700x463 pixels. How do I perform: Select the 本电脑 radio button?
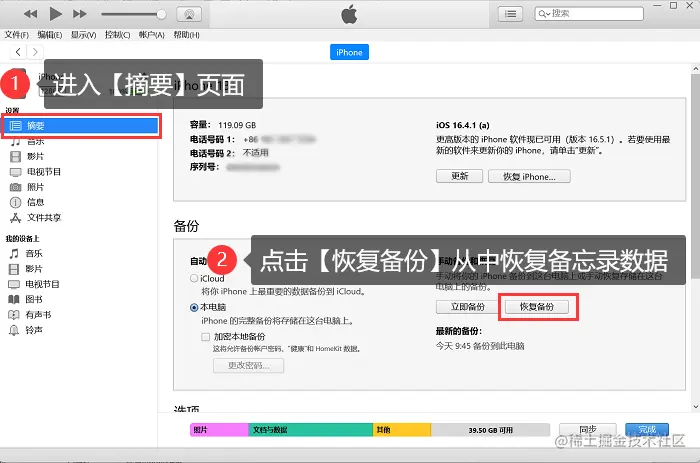(194, 308)
